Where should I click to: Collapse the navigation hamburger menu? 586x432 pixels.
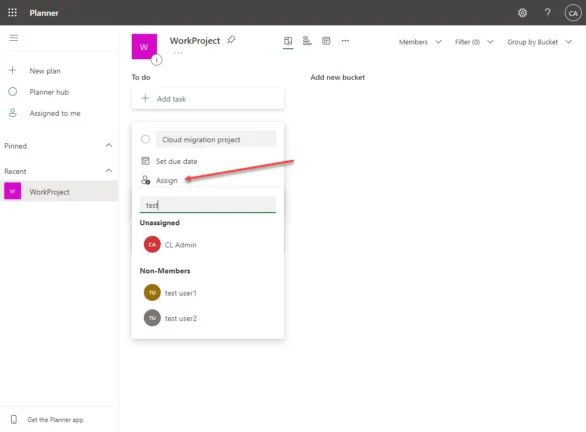(x=13, y=38)
